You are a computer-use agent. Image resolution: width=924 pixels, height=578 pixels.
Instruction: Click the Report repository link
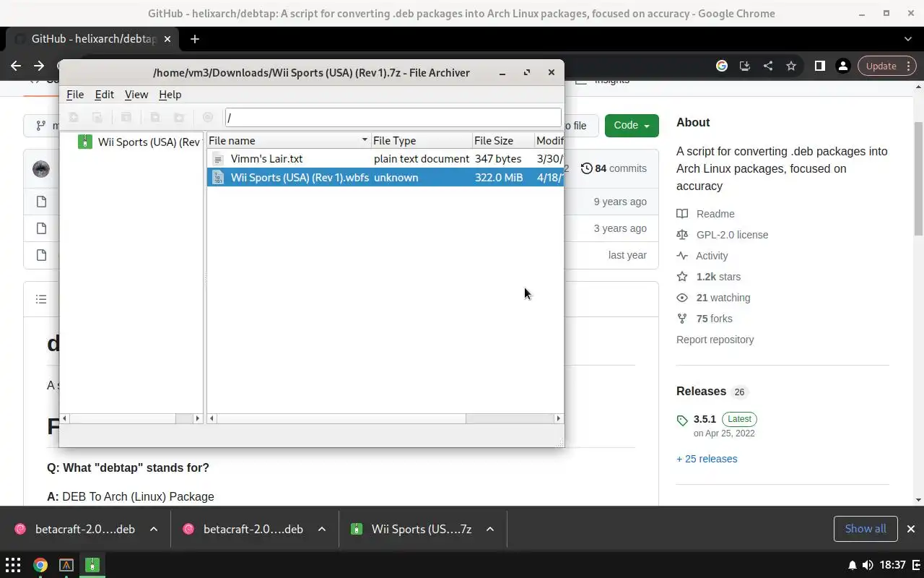715,340
